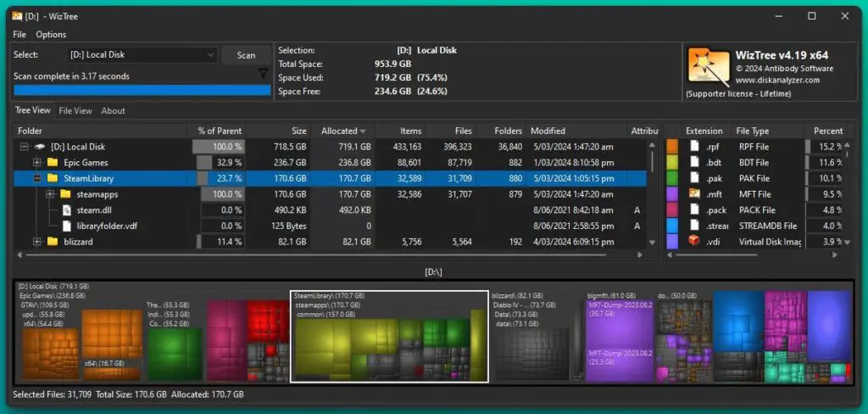Click the SteamLibrary folder icon
This screenshot has width=868, height=414.
[x=53, y=178]
